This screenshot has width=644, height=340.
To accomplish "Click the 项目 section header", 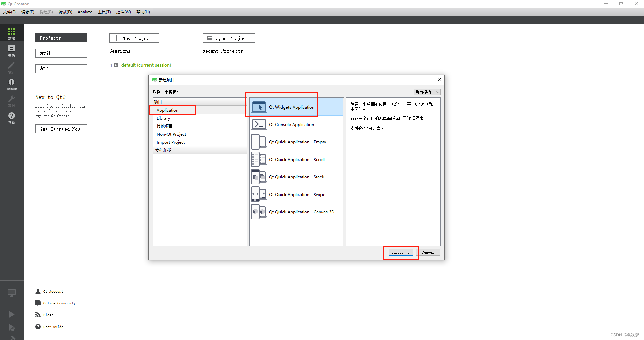I will tap(200, 102).
